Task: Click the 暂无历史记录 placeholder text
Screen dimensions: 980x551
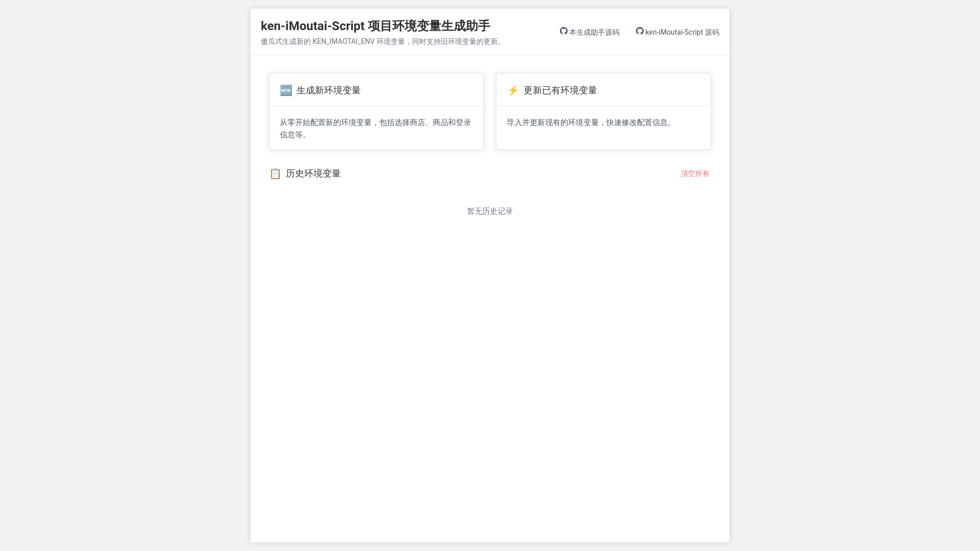Action: pyautogui.click(x=490, y=211)
